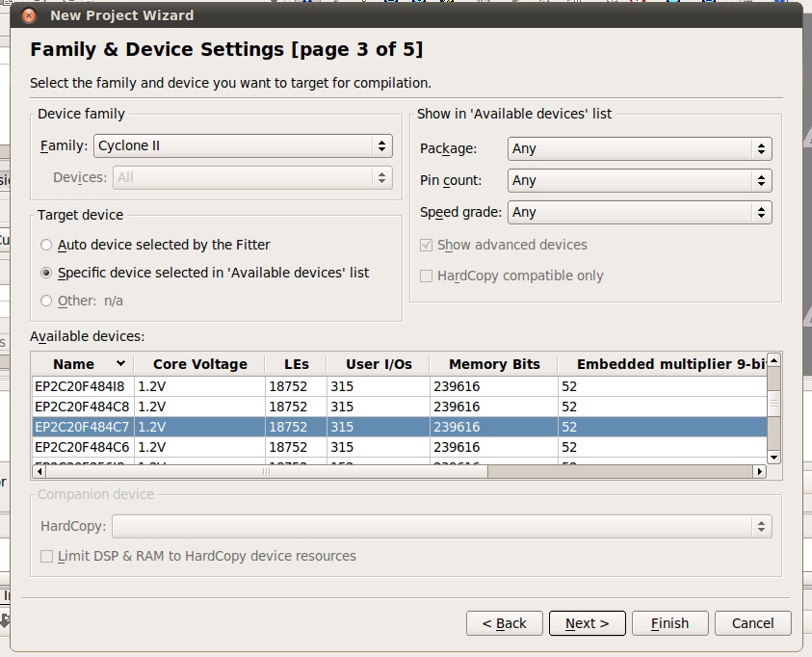Select device EP2C20F484I8
The height and width of the screenshot is (657, 812).
pyautogui.click(x=400, y=386)
